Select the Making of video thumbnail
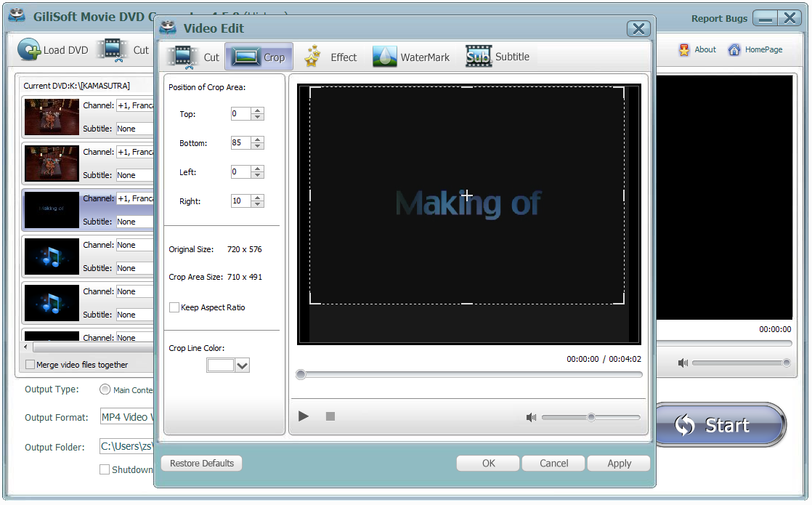Viewport: 812px width, 505px height. (x=51, y=210)
